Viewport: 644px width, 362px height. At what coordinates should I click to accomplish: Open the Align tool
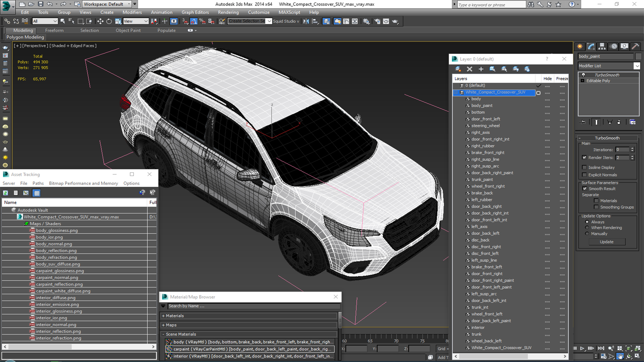(x=315, y=21)
